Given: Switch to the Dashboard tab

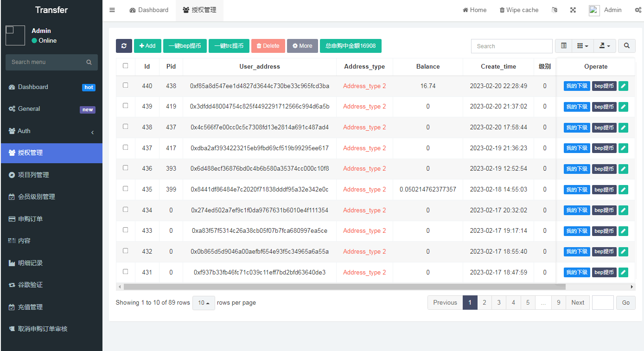Looking at the screenshot, I should coord(149,10).
